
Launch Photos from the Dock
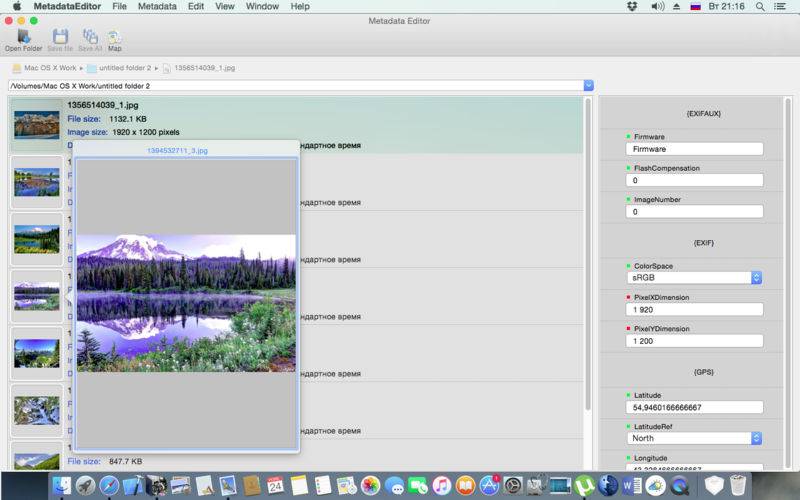(370, 485)
